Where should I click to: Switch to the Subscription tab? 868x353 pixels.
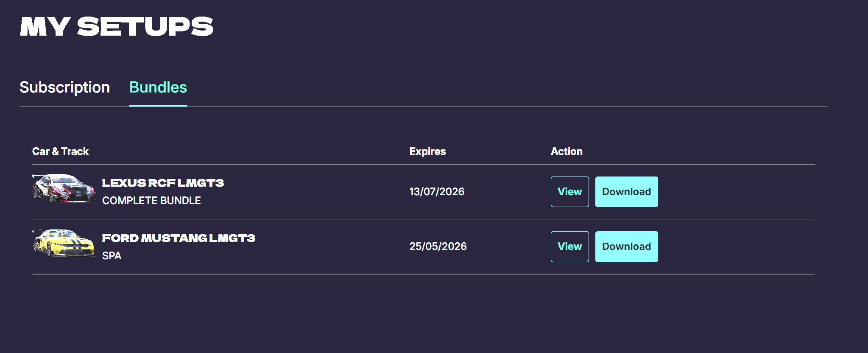[65, 87]
